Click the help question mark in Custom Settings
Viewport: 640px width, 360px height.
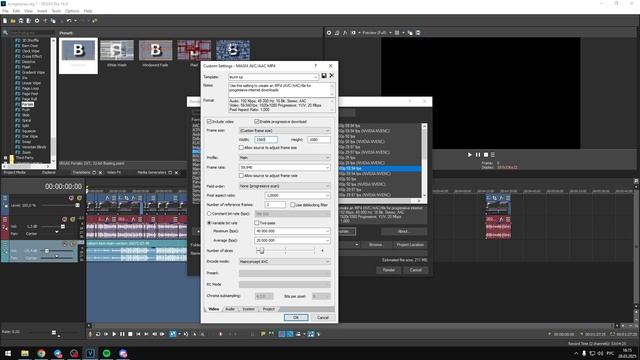[316, 66]
